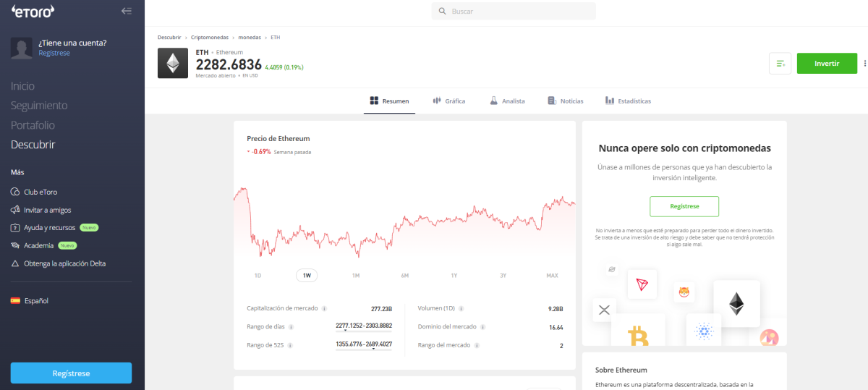Click monedas in the breadcrumb
The height and width of the screenshot is (390, 868).
tap(250, 37)
